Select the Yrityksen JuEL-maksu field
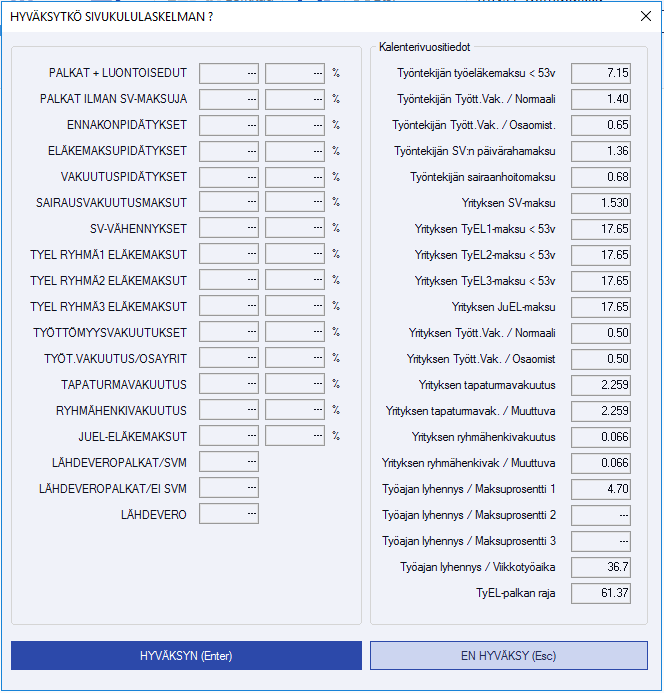Screen dimensions: 664x693 pyautogui.click(x=601, y=307)
